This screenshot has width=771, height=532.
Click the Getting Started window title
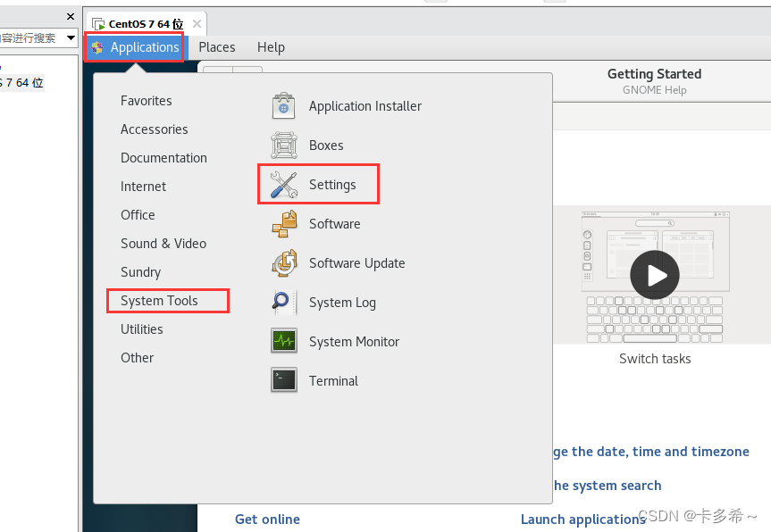654,74
